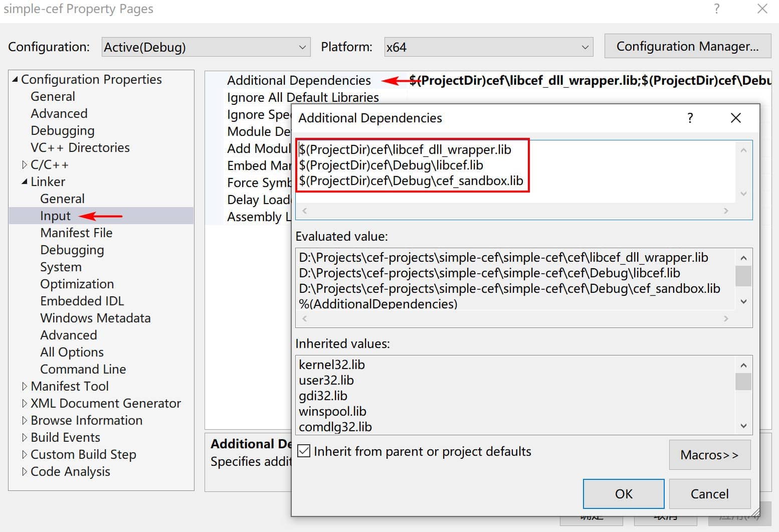779x532 pixels.
Task: Select Command Line under Linker
Action: coord(83,369)
